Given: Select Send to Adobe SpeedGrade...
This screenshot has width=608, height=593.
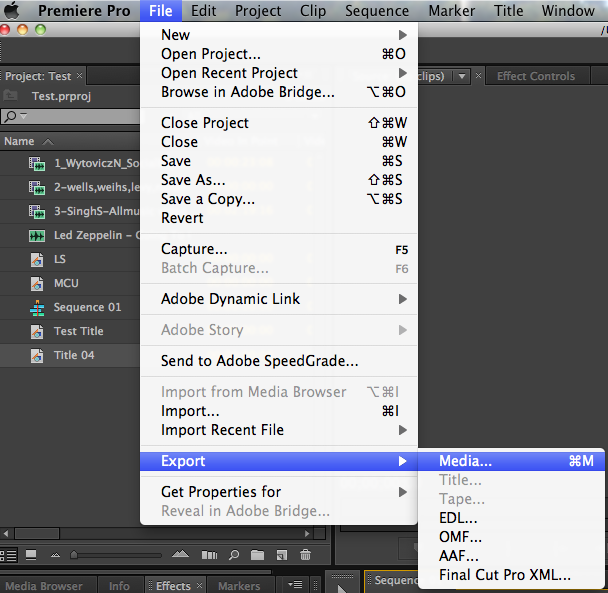Looking at the screenshot, I should click(279, 361).
